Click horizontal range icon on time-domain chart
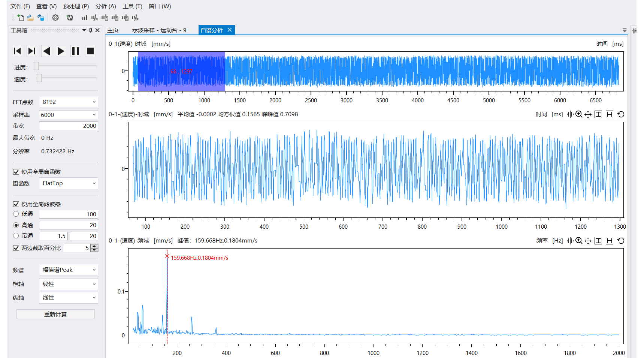This screenshot has height=358, width=644. pyautogui.click(x=610, y=114)
